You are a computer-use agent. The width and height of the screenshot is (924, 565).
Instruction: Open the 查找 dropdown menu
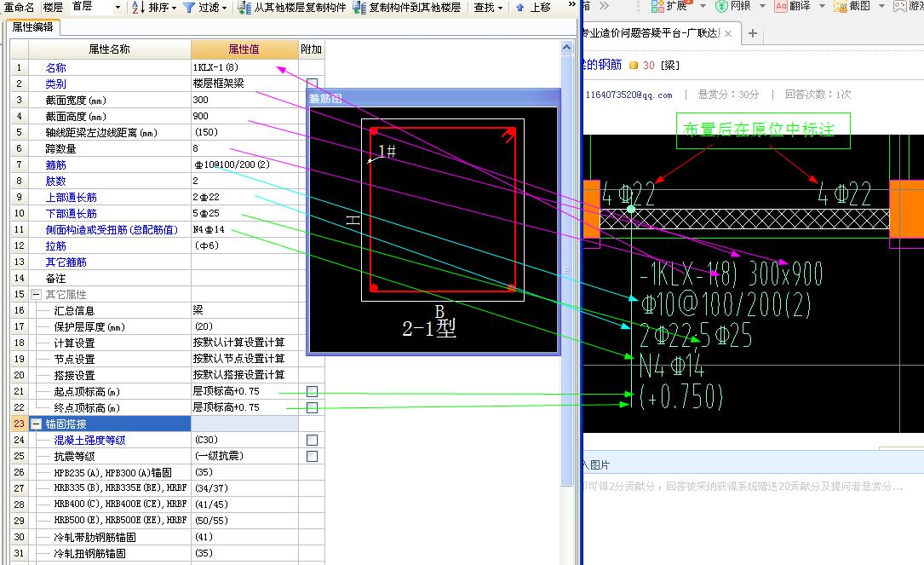500,9
